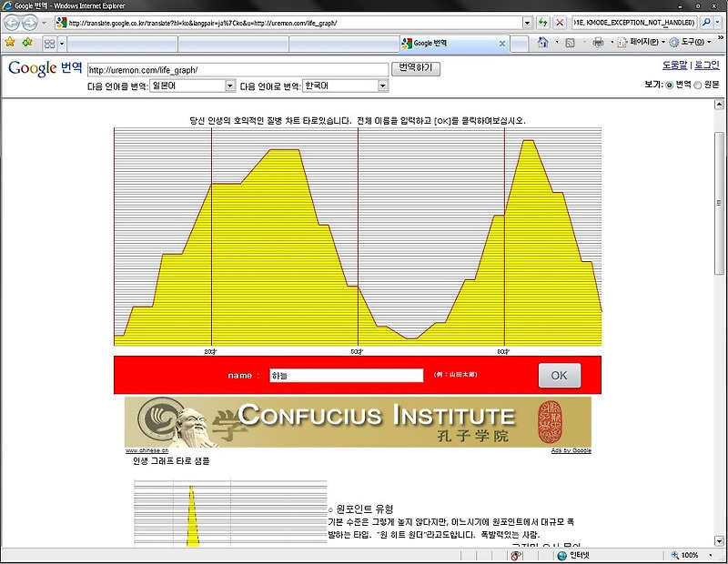The image size is (728, 564).
Task: Open target language dropdown showing 한국어
Action: (x=345, y=86)
